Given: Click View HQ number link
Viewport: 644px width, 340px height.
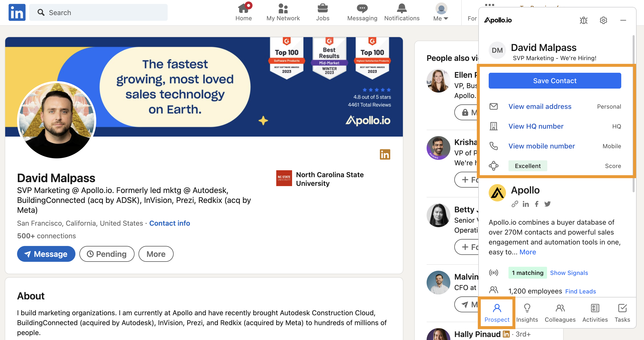Looking at the screenshot, I should 536,126.
